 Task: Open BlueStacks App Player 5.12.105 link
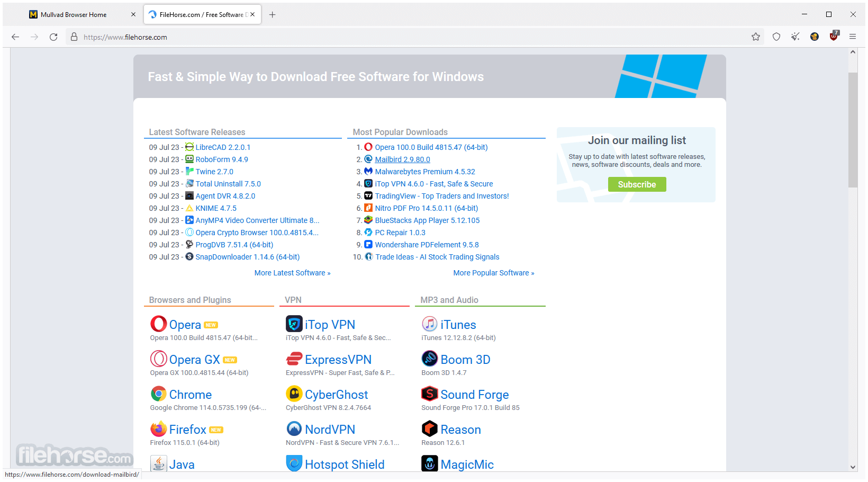427,220
